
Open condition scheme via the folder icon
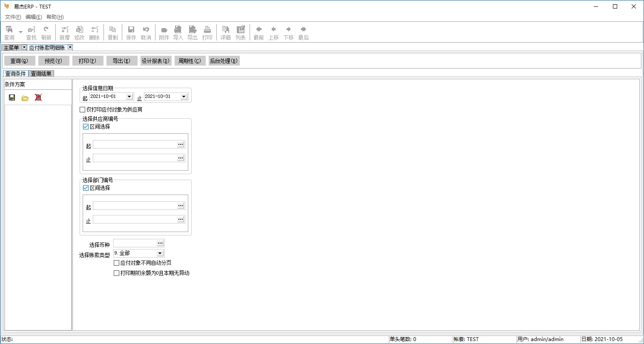click(25, 98)
